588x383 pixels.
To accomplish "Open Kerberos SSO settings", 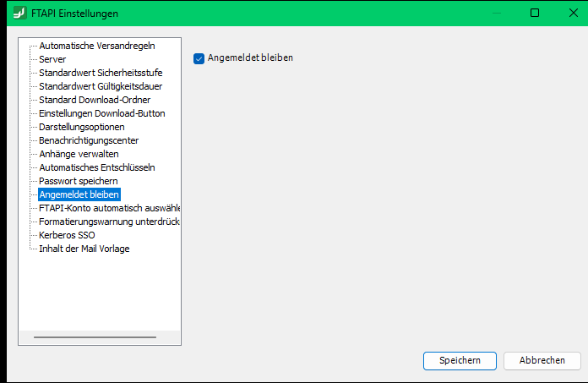I will click(x=67, y=235).
